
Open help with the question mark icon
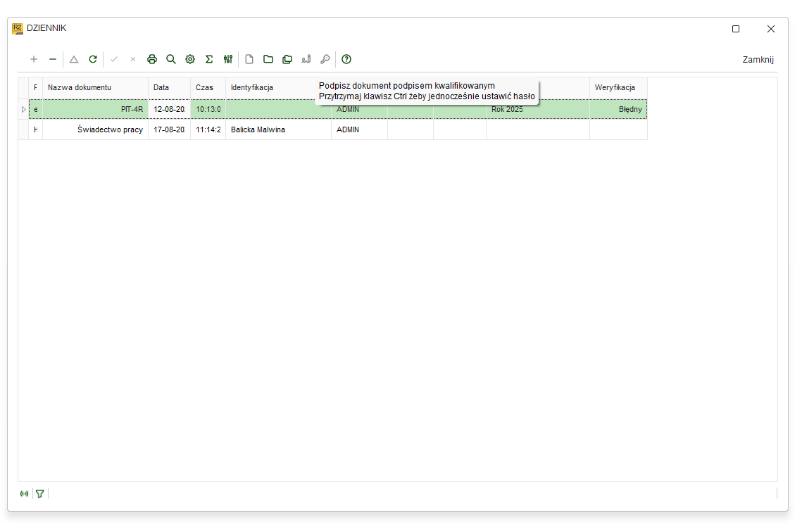click(346, 59)
